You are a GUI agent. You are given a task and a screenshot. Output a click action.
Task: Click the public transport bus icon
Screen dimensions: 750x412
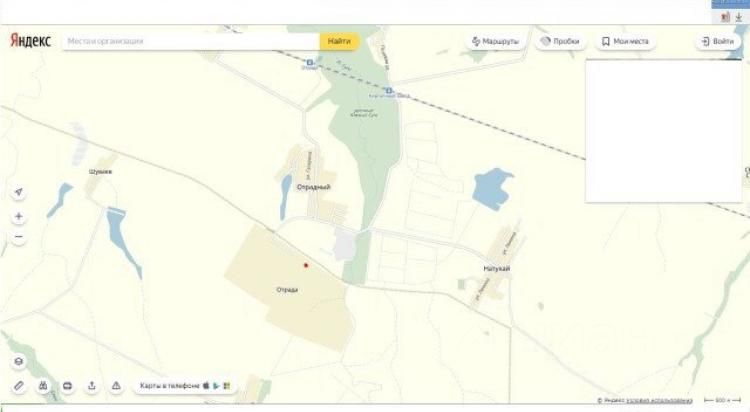67,386
